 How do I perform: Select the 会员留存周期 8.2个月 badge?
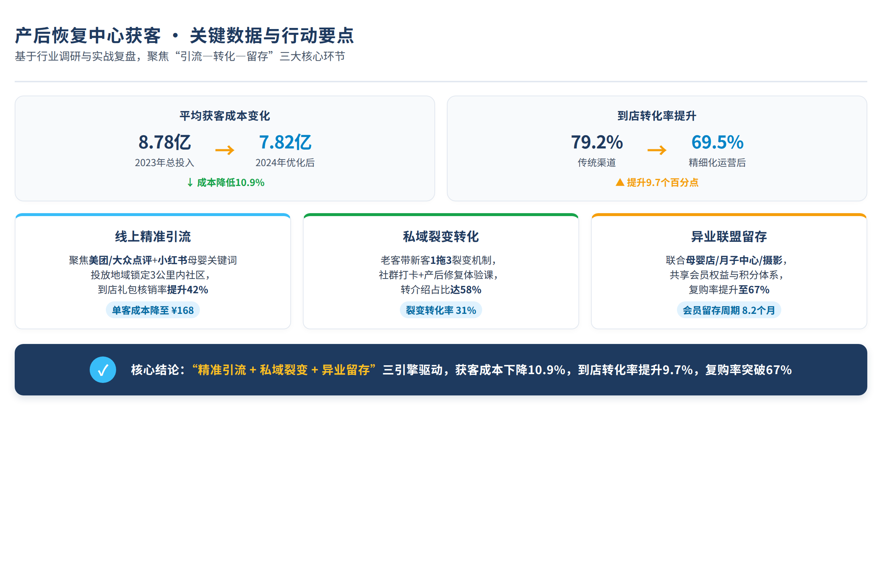tap(729, 310)
